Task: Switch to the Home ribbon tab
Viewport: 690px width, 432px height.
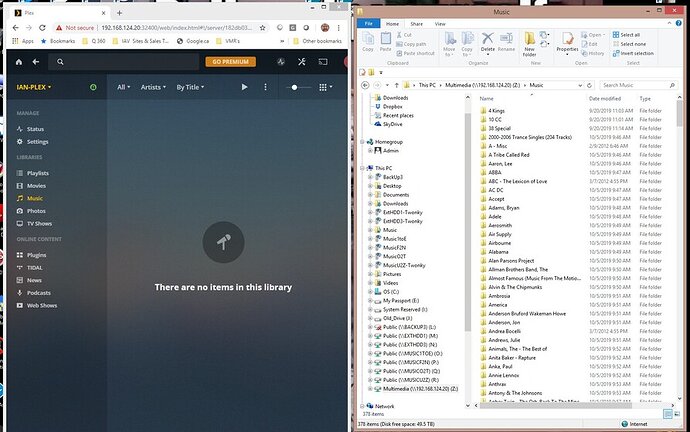Action: [392, 24]
